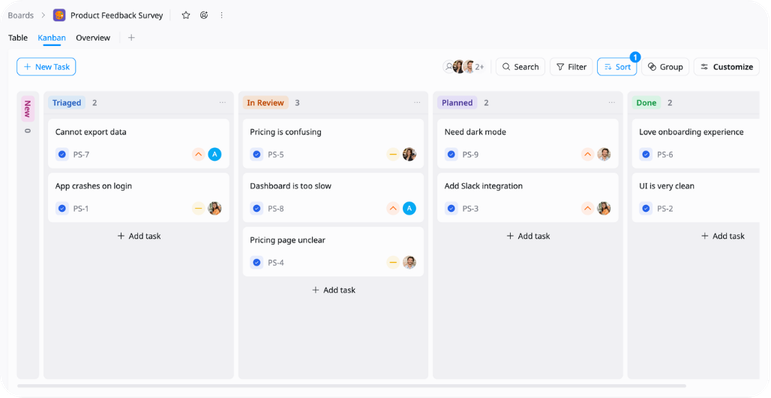Open the Dashboard is too slow card

[x=333, y=197]
